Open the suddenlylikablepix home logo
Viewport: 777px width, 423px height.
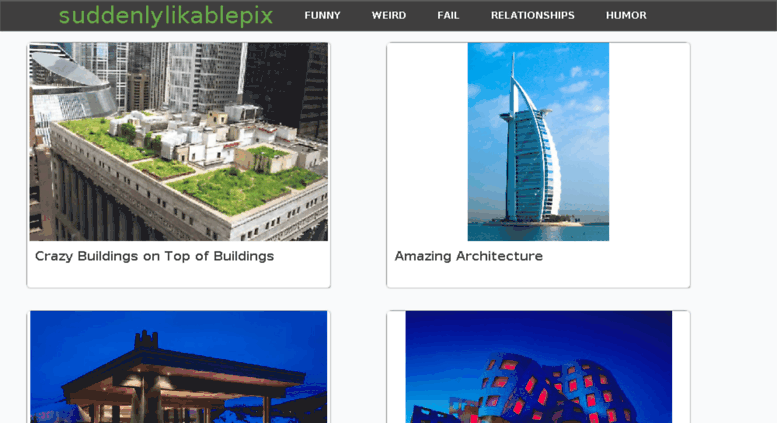coord(166,15)
